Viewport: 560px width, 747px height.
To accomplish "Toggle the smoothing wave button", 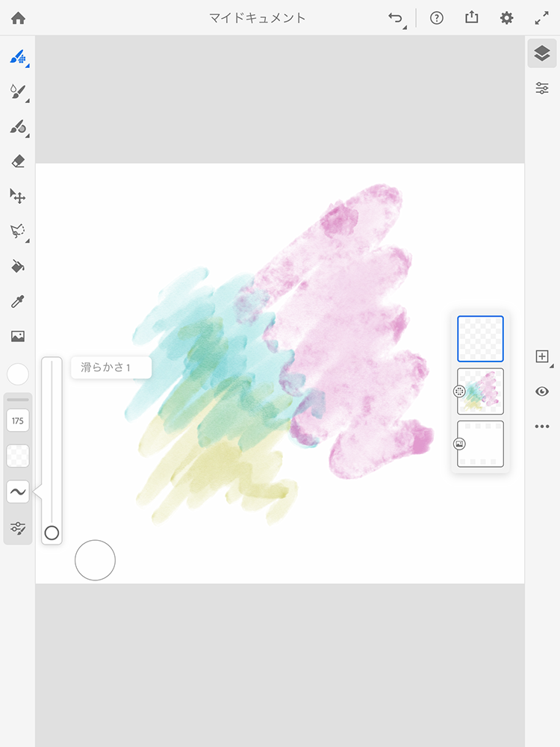I will [x=18, y=492].
